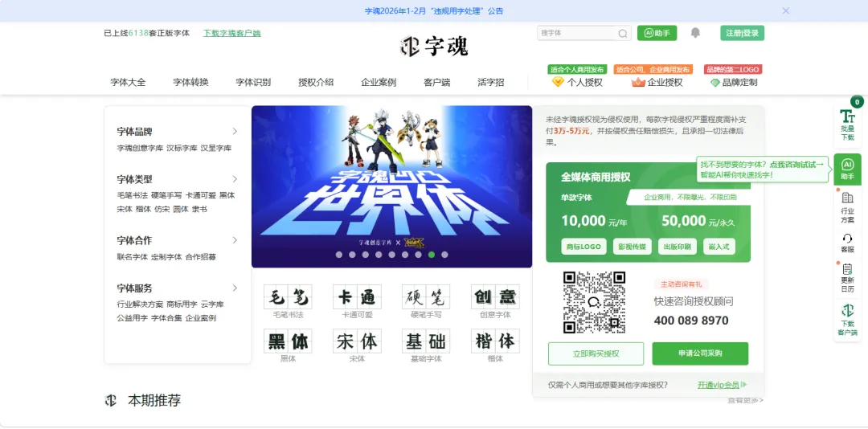Click 公益用字 link
The width and height of the screenshot is (868, 429).
(133, 318)
